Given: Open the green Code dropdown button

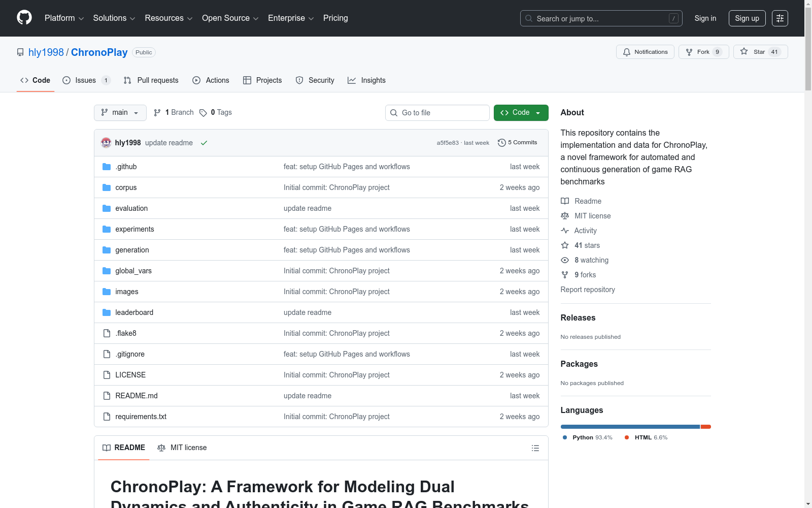Looking at the screenshot, I should (521, 113).
